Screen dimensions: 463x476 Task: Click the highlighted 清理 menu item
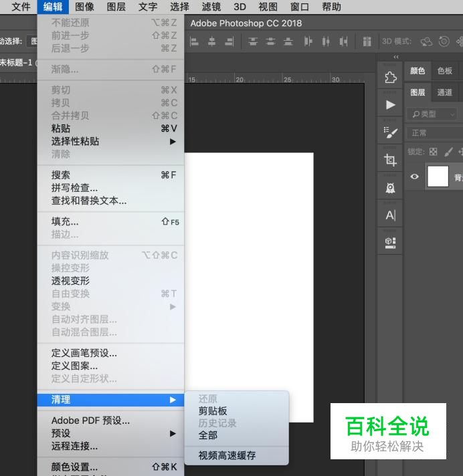click(111, 400)
